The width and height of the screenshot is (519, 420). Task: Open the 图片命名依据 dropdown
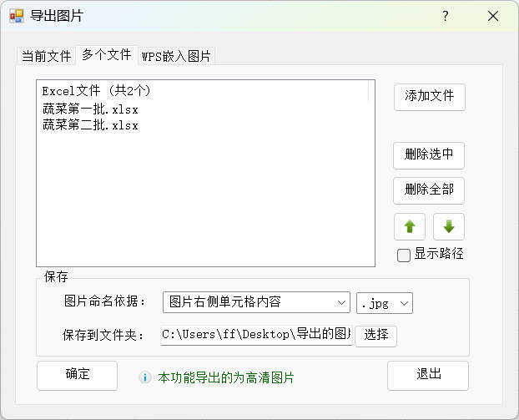(x=256, y=301)
